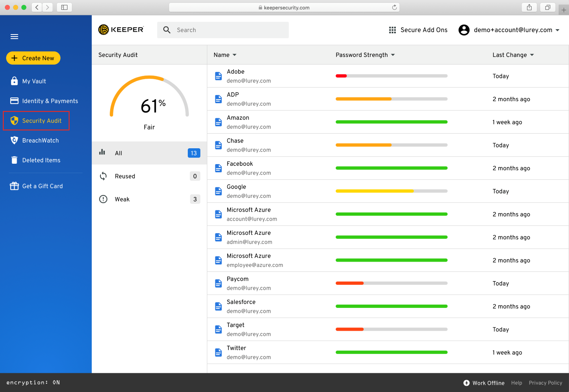Open Identity & Payments section
The width and height of the screenshot is (569, 392).
coord(50,101)
